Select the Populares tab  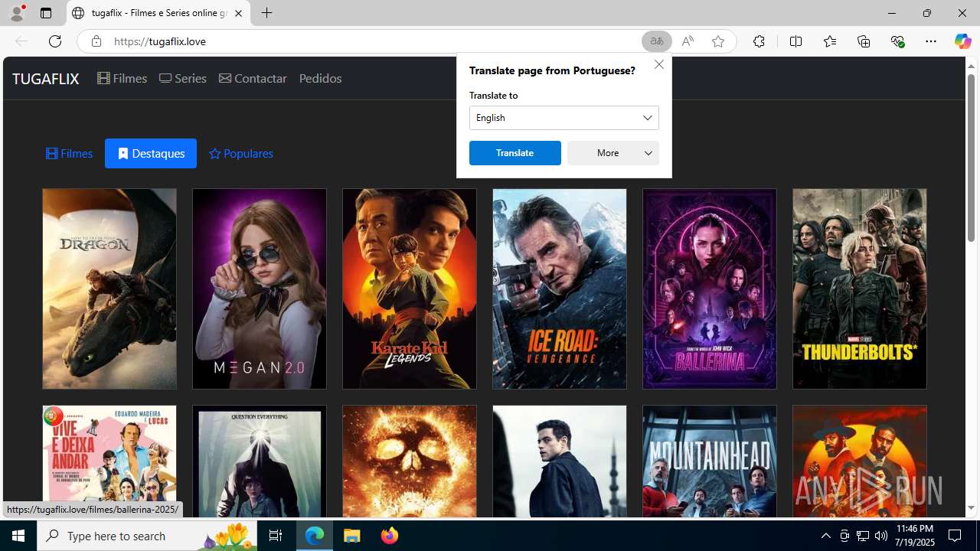coord(241,154)
